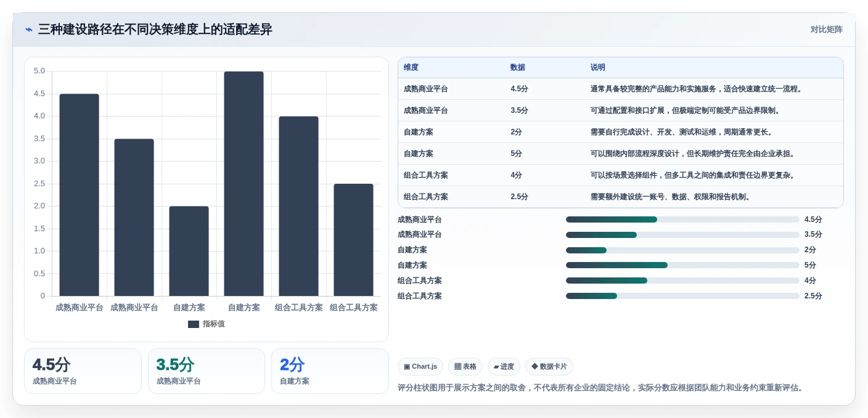
Task: Click the 2分 progress bar
Action: [x=682, y=250]
